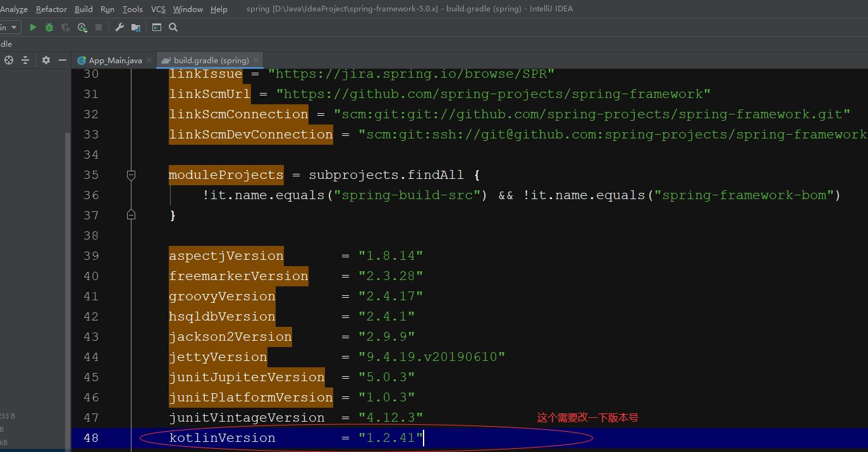Click the jettyVersion property

click(x=218, y=357)
